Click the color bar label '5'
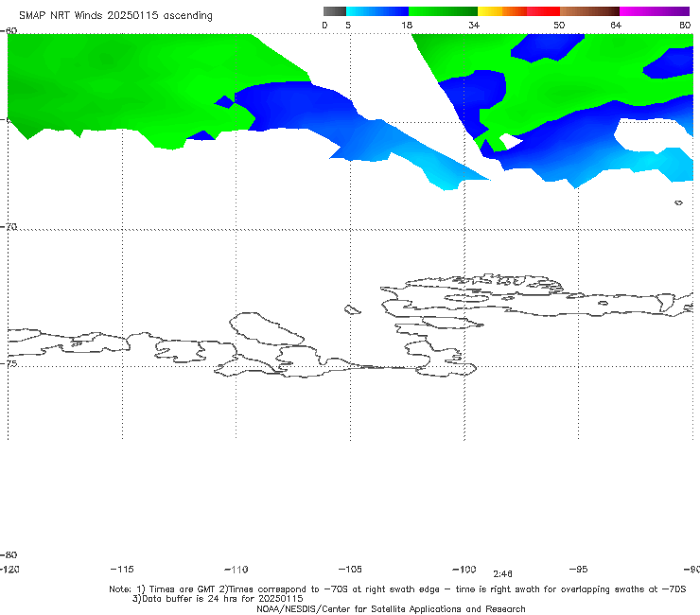The image size is (700, 615). click(x=348, y=25)
